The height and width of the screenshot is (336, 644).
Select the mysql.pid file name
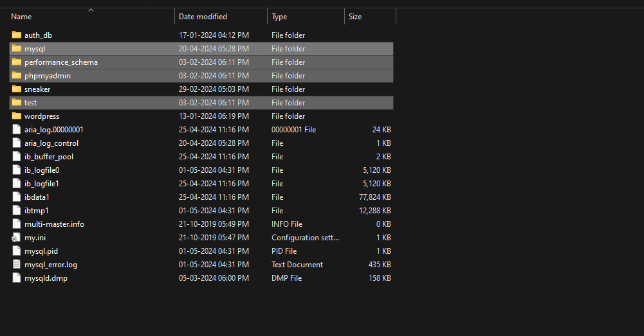point(41,251)
